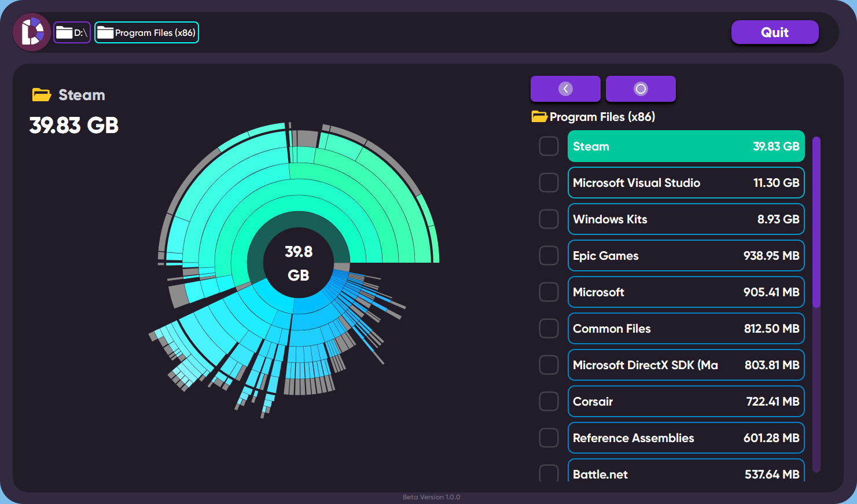Quit the application
857x504 pixels.
pyautogui.click(x=775, y=32)
